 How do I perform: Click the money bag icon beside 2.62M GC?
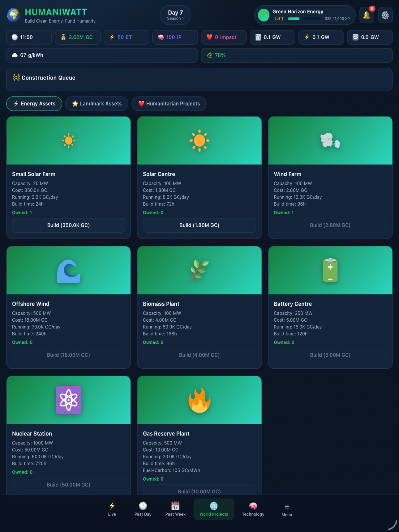pos(63,37)
